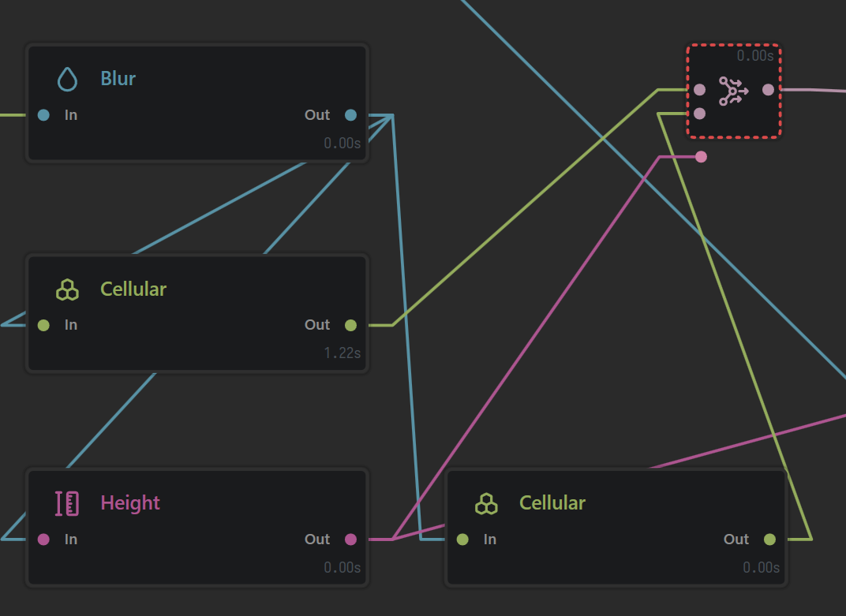
Task: Click the left Cellular node Out port
Action: pos(350,325)
